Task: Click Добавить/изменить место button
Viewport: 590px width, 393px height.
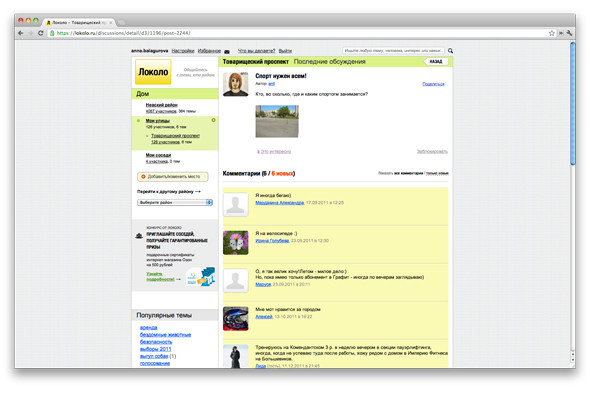Action: tap(173, 176)
